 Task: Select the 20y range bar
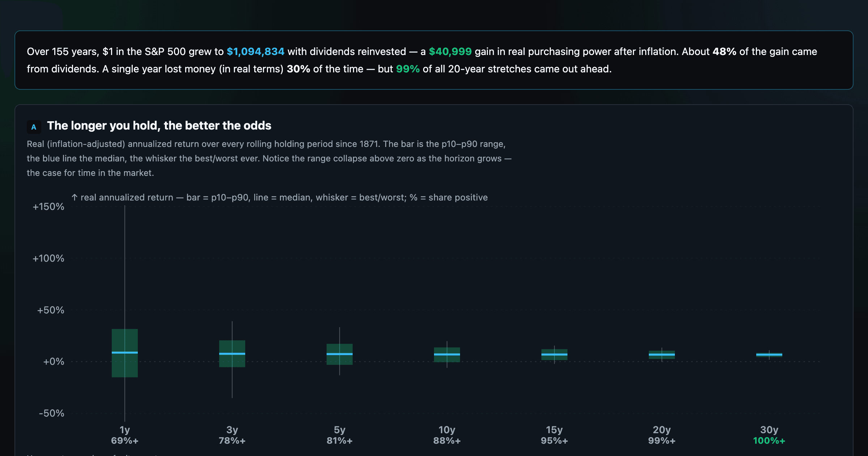tap(662, 355)
